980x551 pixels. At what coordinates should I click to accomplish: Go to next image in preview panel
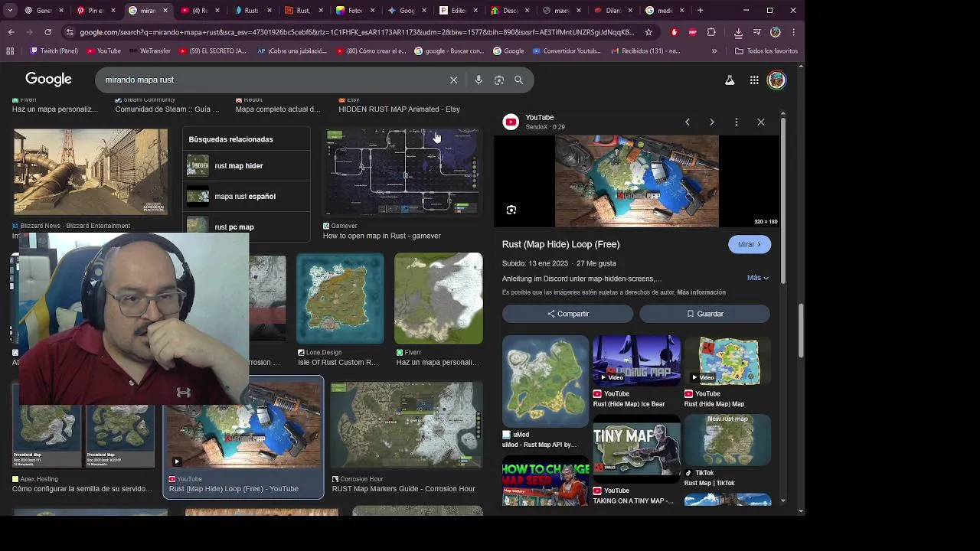point(712,122)
